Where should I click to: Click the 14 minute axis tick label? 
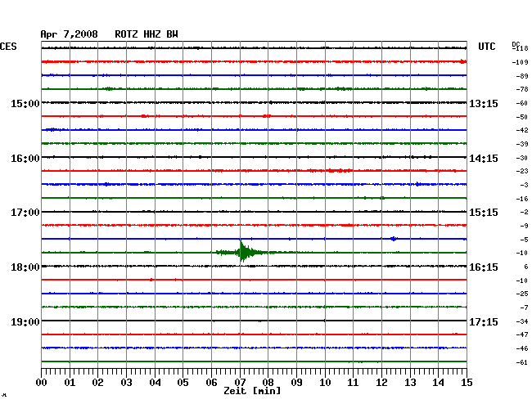pyautogui.click(x=438, y=382)
